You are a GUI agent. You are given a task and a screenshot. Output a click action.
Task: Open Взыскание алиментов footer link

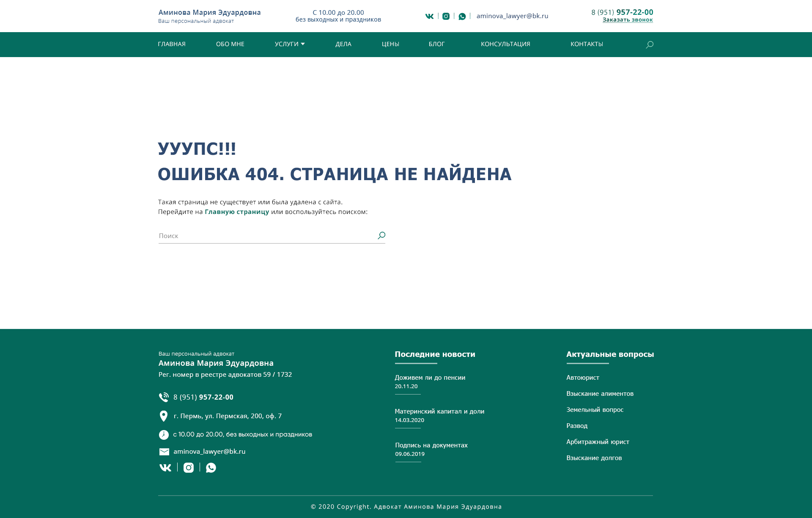tap(600, 394)
